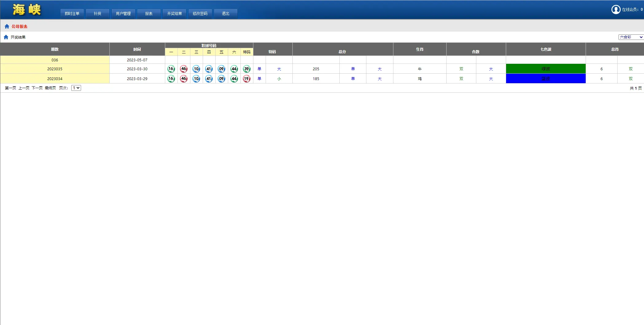This screenshot has width=644, height=325.
Task: Click home icon beside 开奖结果 breadcrumb
Action: click(6, 37)
